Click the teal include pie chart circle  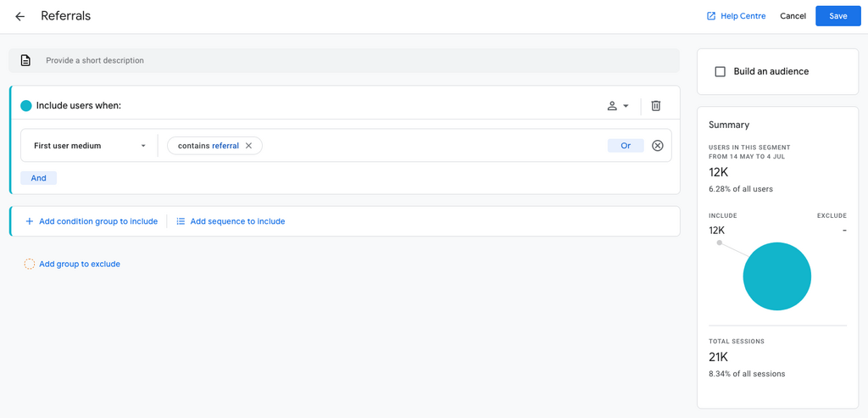776,276
